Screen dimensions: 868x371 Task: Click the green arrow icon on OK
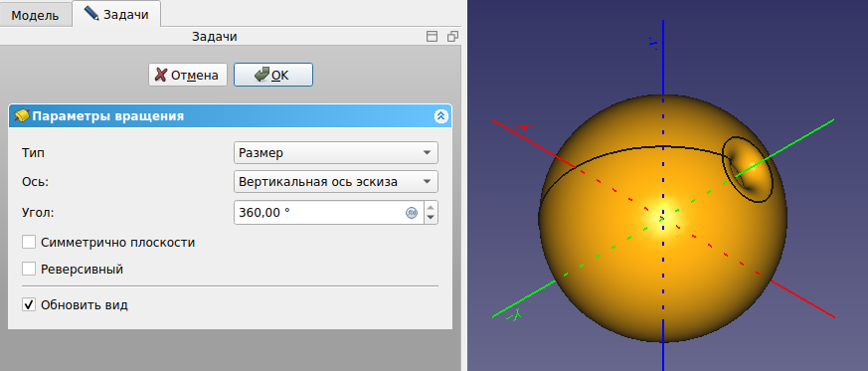pyautogui.click(x=261, y=75)
